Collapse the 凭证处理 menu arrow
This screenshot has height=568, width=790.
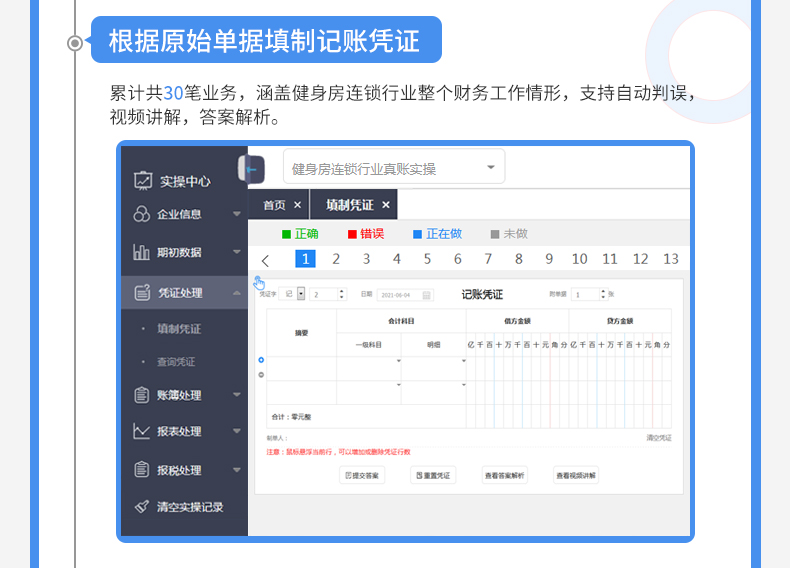[x=237, y=292]
